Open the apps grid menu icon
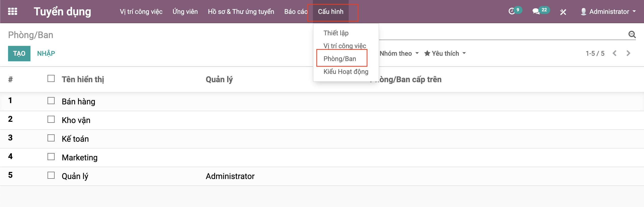The image size is (644, 207). coord(12,12)
